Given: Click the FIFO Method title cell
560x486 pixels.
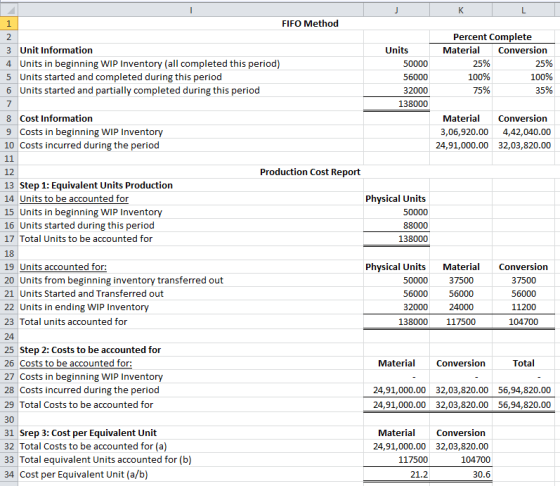Looking at the screenshot, I should (x=310, y=24).
